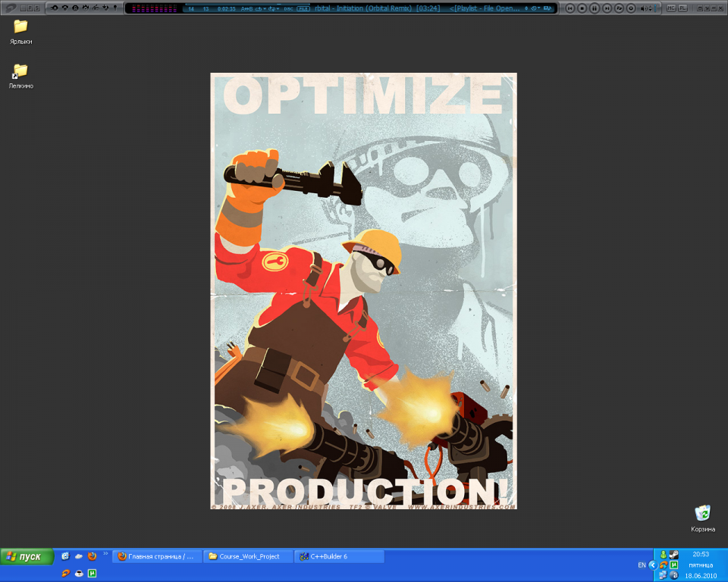Viewport: 728px width, 582px height.
Task: Expand hidden tray icons with the round arrow
Action: click(x=653, y=565)
